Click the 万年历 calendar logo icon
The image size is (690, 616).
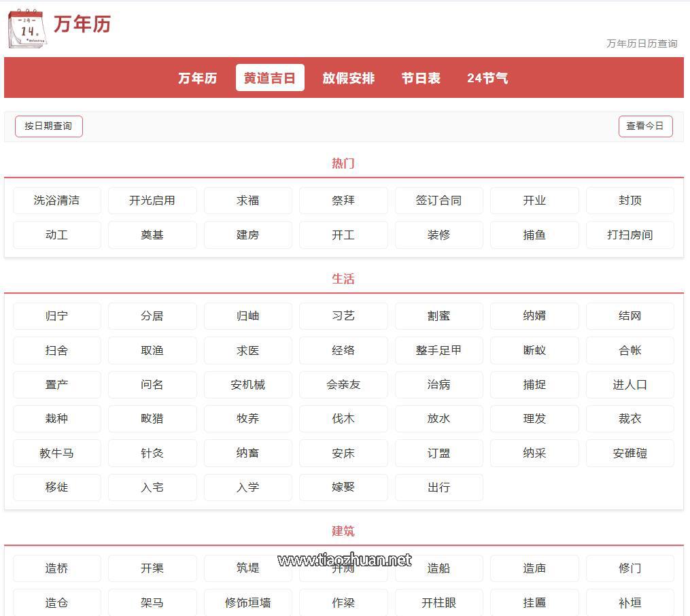pos(27,29)
